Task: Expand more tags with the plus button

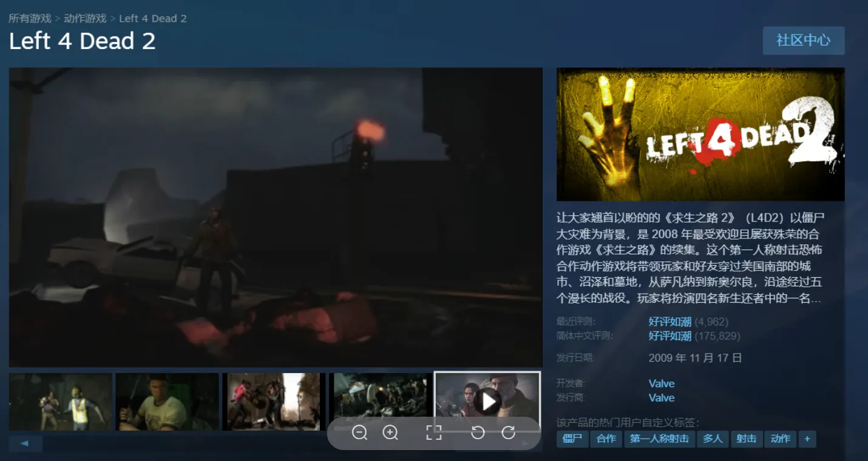Action: click(807, 439)
